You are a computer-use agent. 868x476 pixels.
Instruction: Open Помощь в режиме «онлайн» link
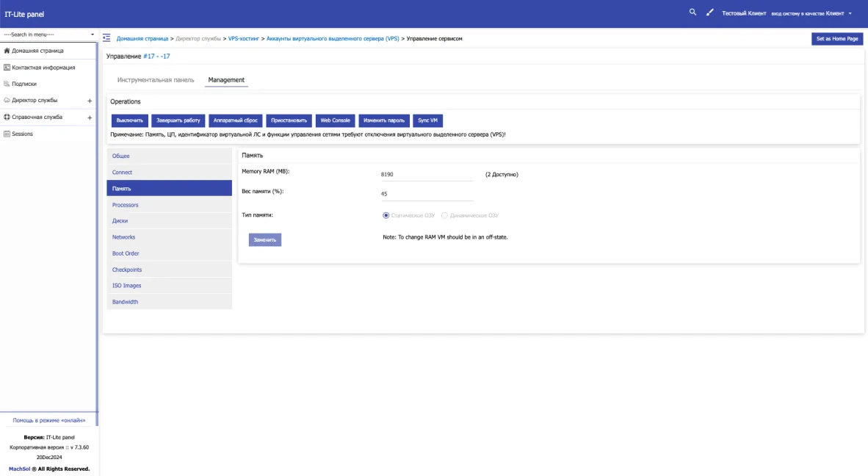49,420
